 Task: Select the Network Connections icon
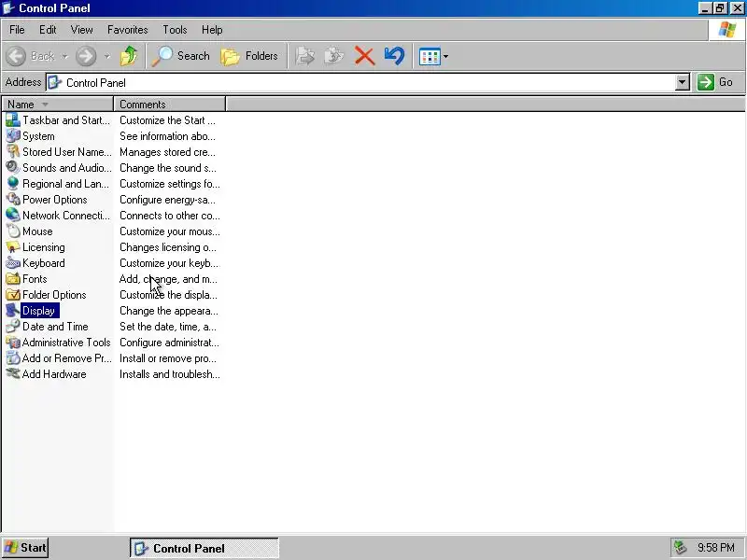coord(13,216)
